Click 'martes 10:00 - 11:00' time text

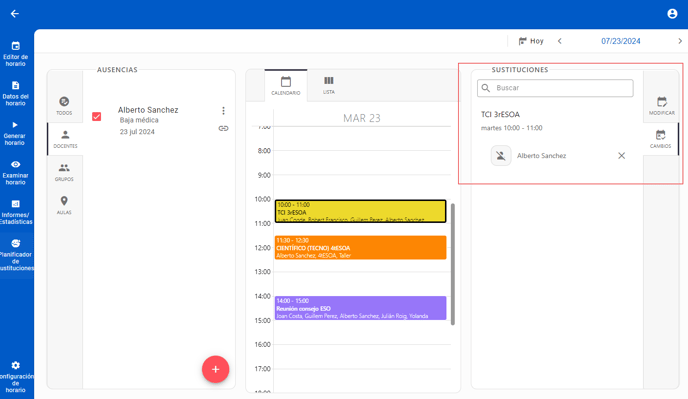(x=511, y=128)
